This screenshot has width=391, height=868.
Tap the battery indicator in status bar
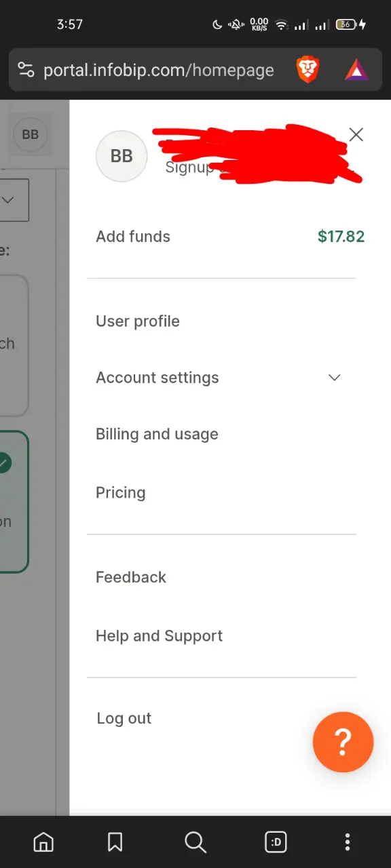pyautogui.click(x=347, y=24)
